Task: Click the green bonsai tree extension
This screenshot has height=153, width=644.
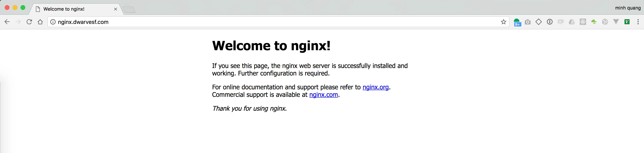Action: tap(594, 22)
